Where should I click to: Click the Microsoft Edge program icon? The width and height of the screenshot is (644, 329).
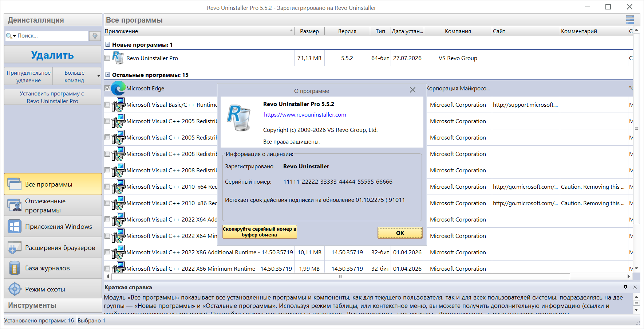point(118,88)
